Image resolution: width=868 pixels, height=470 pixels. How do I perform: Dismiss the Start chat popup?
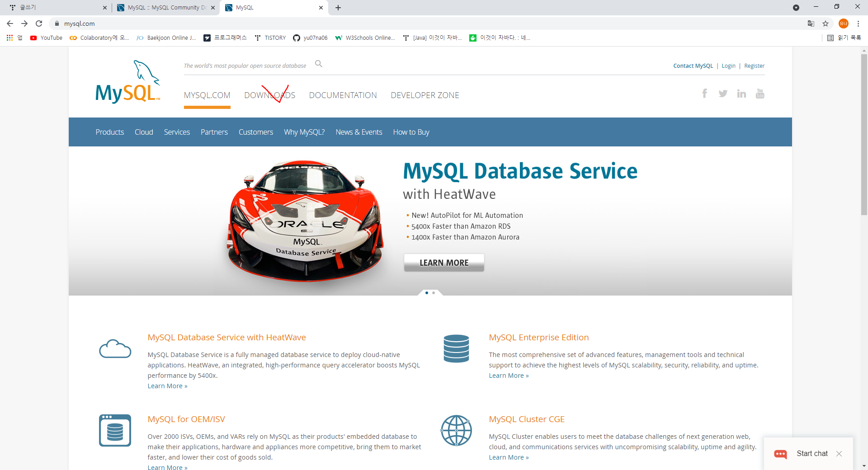[x=839, y=454]
